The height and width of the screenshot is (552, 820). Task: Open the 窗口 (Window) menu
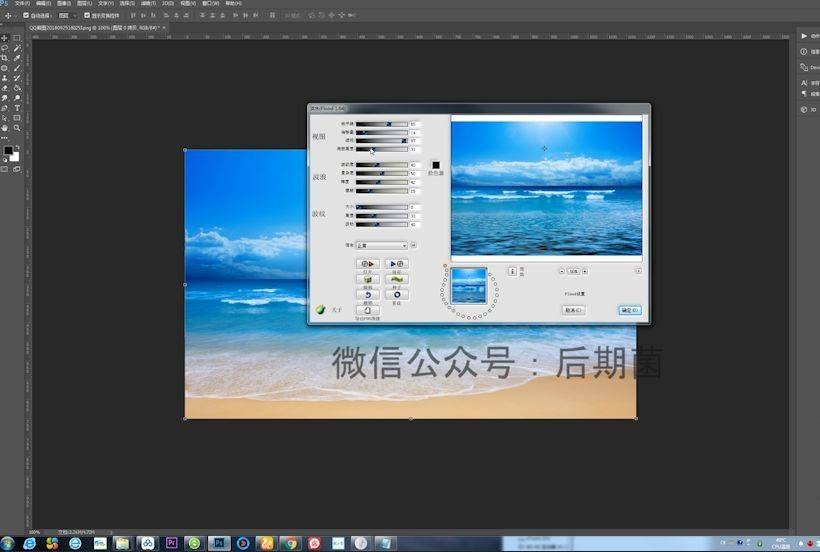point(210,4)
